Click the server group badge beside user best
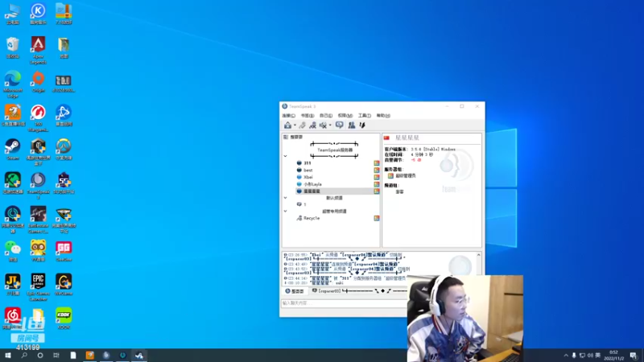Screen dimensions: 644x362 [377, 170]
